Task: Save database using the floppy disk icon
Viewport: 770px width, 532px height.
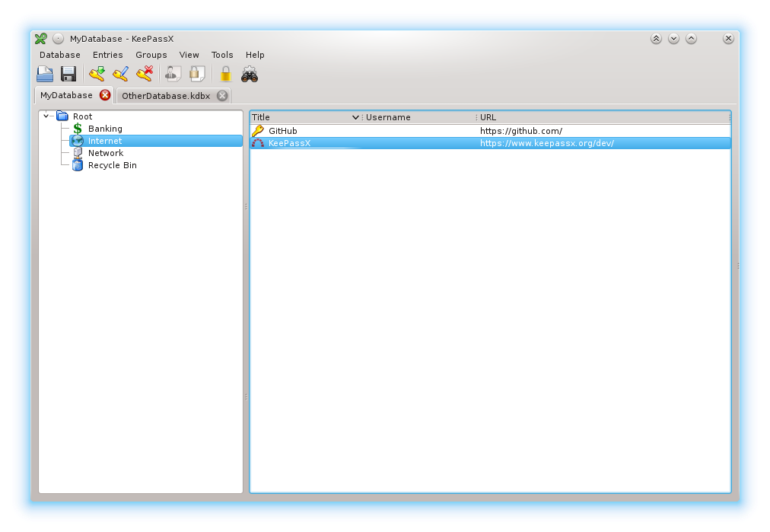Action: point(68,74)
